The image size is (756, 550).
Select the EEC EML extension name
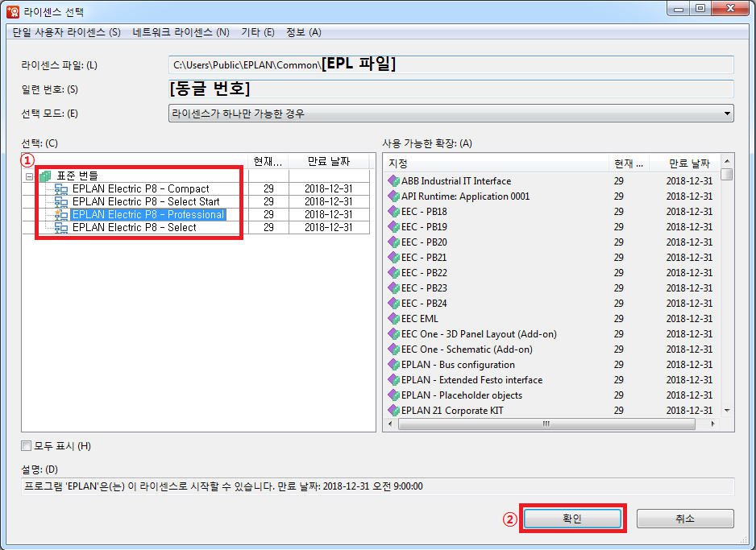tap(419, 319)
